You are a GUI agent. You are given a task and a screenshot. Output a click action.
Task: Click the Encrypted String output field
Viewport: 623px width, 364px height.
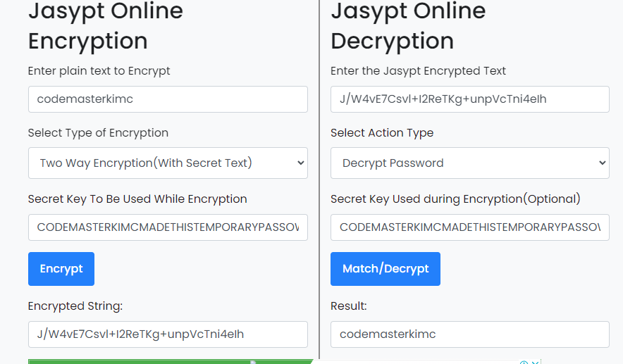[x=168, y=334]
